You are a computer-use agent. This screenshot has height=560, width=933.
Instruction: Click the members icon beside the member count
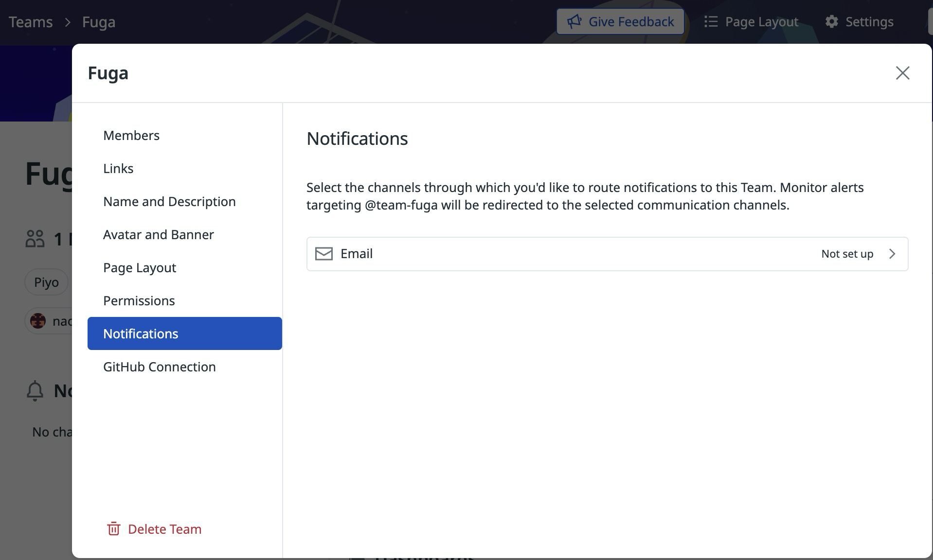34,239
